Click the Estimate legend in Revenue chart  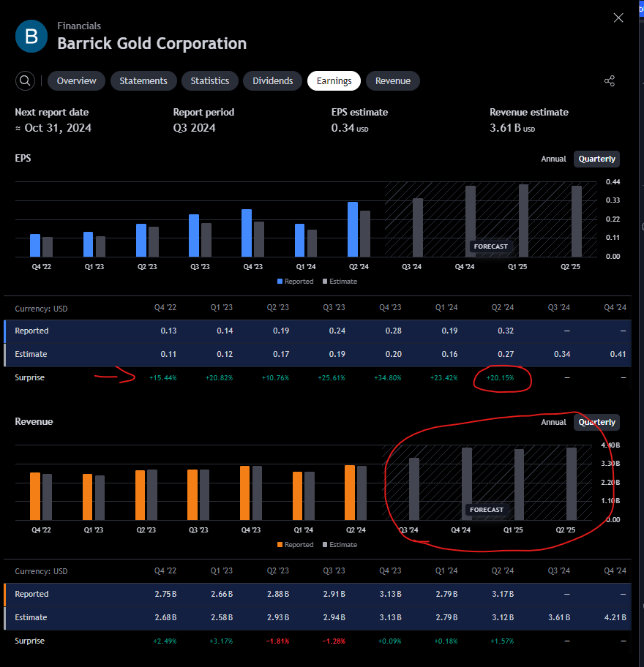click(x=340, y=544)
